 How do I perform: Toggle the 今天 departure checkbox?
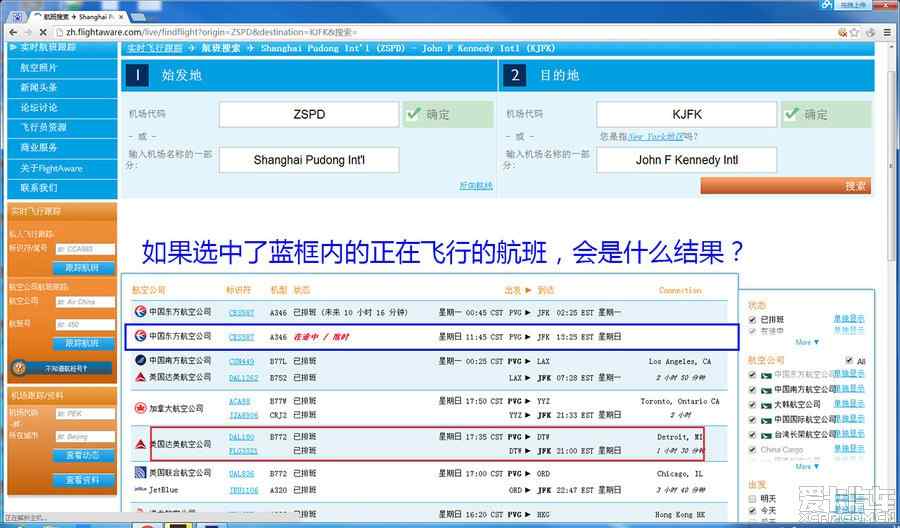[752, 510]
